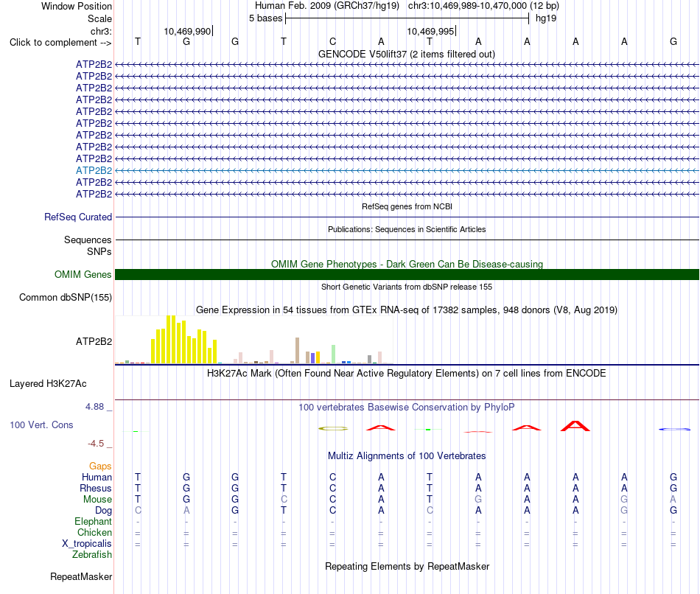The width and height of the screenshot is (700, 594).
Task: Click the OMIM Gene Phenotypes title text
Action: [407, 264]
